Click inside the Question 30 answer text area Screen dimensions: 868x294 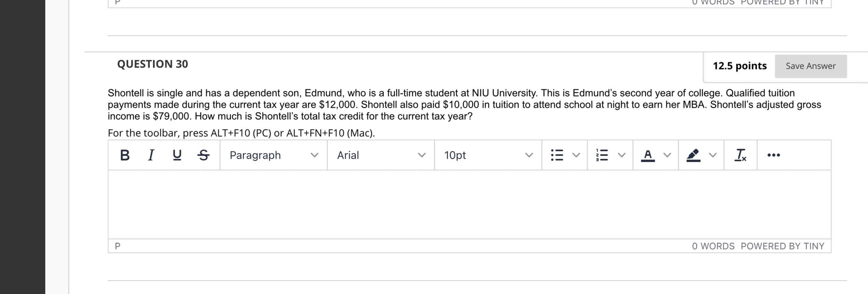[x=469, y=204]
